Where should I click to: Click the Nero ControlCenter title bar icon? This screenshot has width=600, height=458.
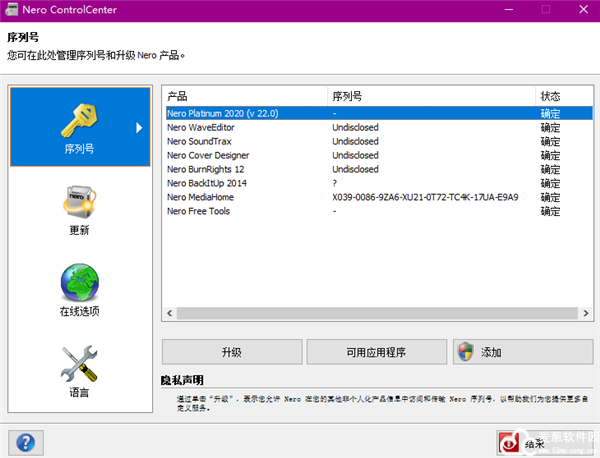tap(11, 9)
